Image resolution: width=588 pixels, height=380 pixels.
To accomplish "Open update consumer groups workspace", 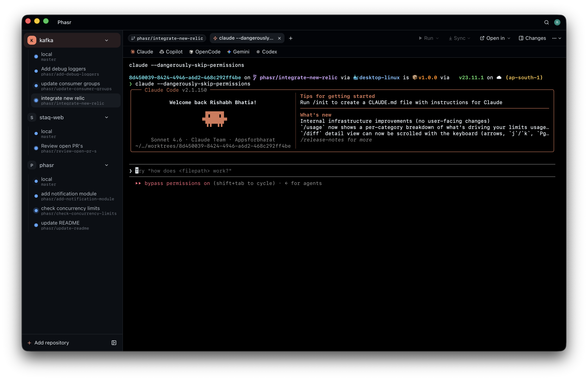I will coord(76,86).
